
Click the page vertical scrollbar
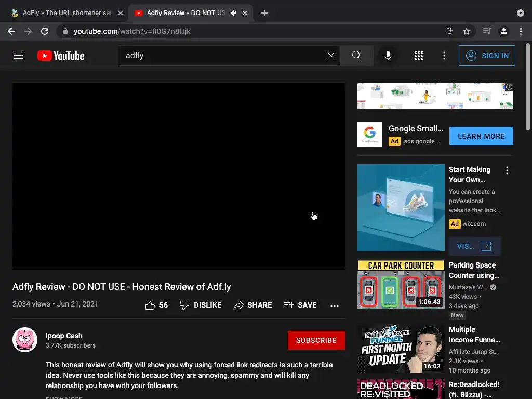(528, 87)
